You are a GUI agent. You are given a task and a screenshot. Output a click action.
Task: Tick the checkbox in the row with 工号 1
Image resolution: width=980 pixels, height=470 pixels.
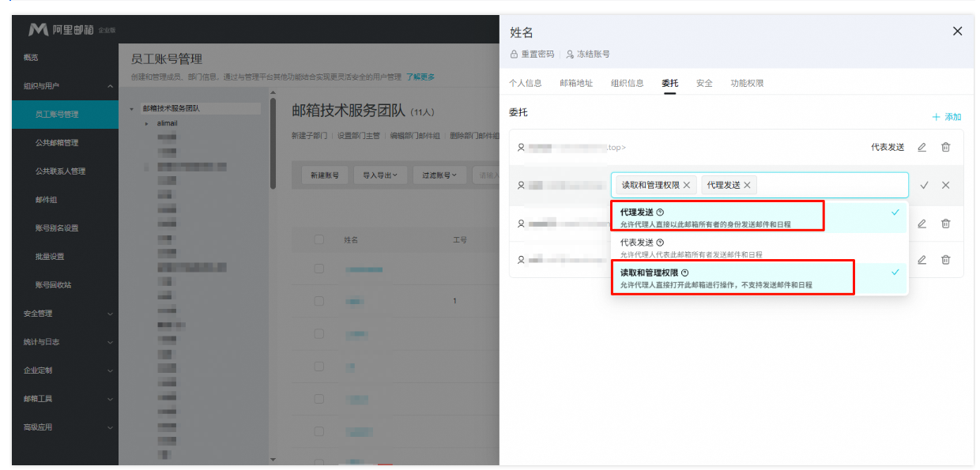[319, 301]
